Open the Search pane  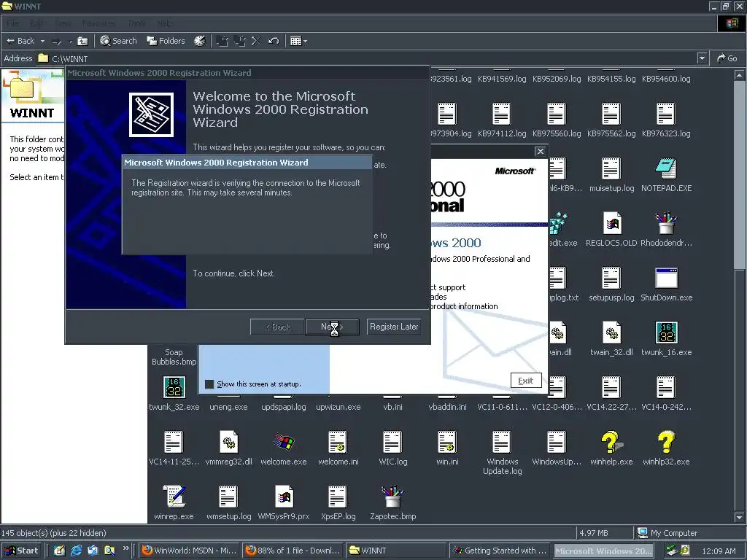pyautogui.click(x=119, y=41)
